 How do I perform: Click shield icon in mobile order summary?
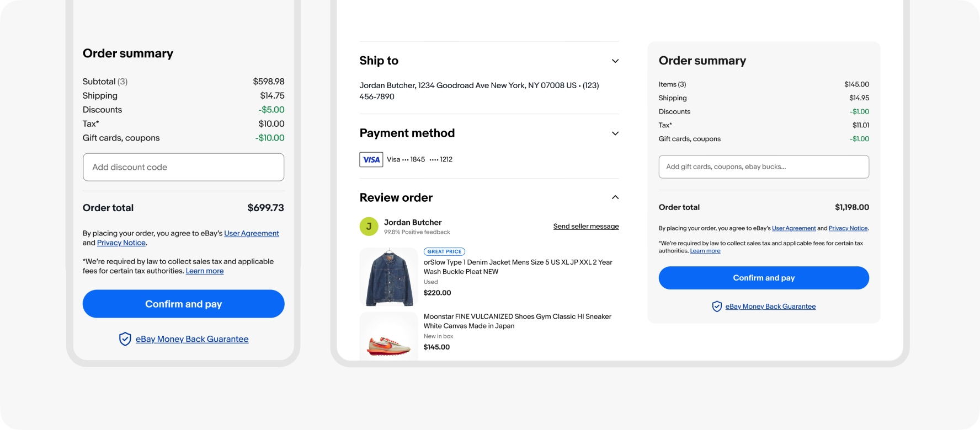tap(125, 339)
